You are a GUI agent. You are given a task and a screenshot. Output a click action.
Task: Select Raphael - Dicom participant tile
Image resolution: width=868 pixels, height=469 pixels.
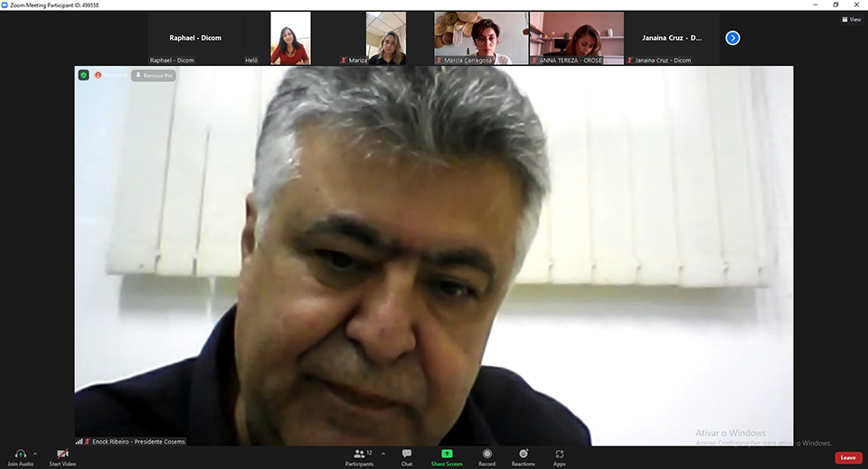click(195, 38)
